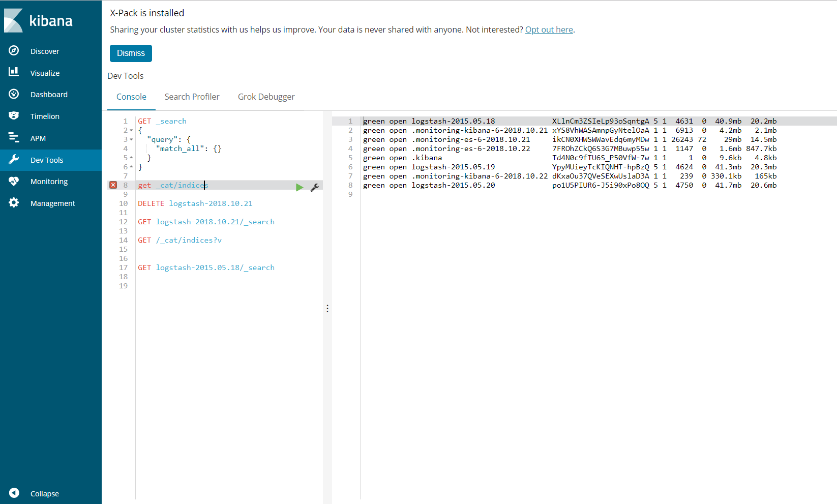This screenshot has width=837, height=504.
Task: Click the pane resize handle dots
Action: pos(327,308)
